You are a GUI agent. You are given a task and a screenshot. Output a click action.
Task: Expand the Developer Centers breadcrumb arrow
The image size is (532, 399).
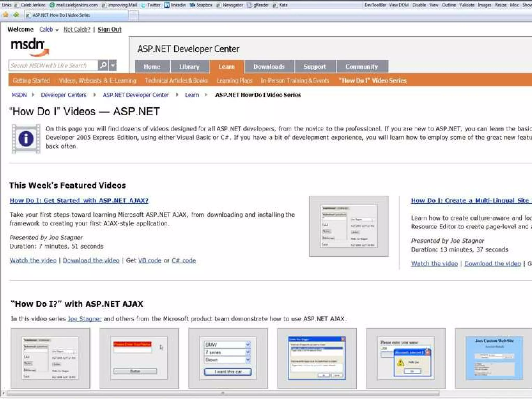(x=95, y=95)
